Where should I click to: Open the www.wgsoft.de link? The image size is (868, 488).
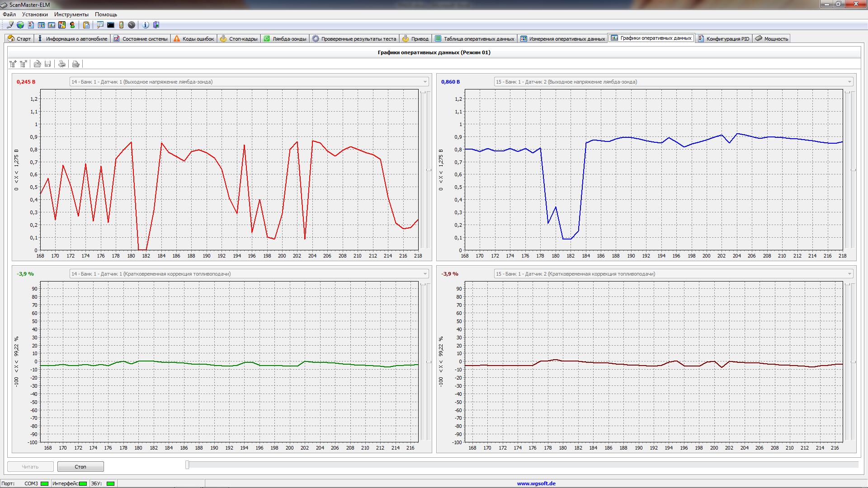[x=536, y=483]
